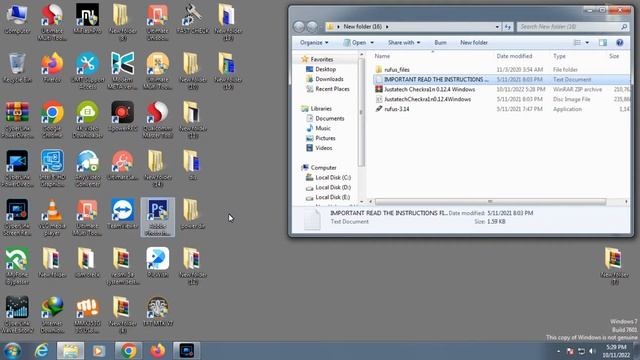Click the Explorer Back arrow button
The height and width of the screenshot is (360, 640).
pos(299,27)
